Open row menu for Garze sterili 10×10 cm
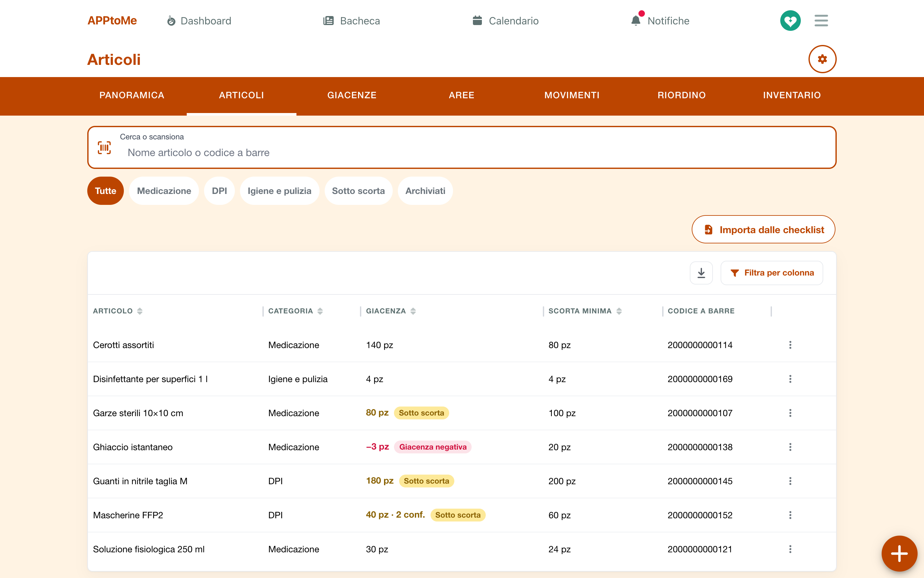This screenshot has height=578, width=924. click(790, 413)
